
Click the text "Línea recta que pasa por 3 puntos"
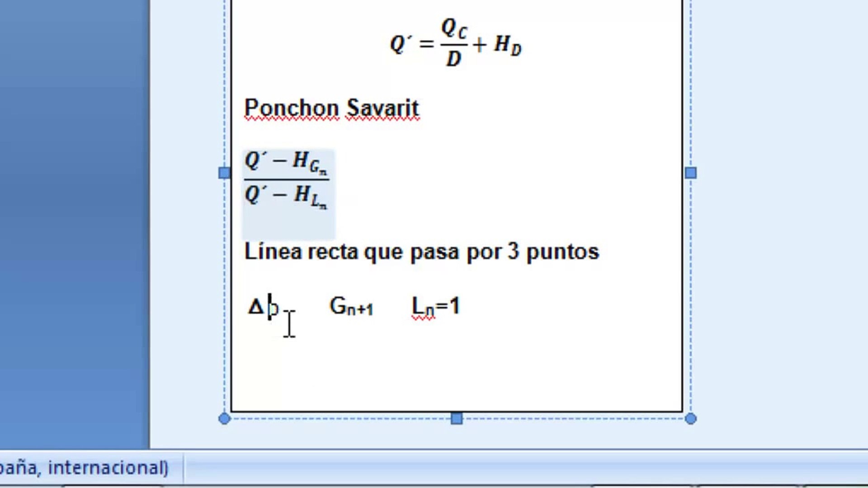421,252
